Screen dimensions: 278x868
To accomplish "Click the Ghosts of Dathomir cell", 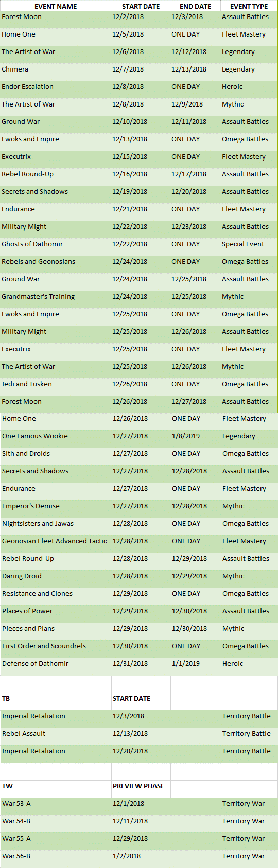I will tap(56, 244).
